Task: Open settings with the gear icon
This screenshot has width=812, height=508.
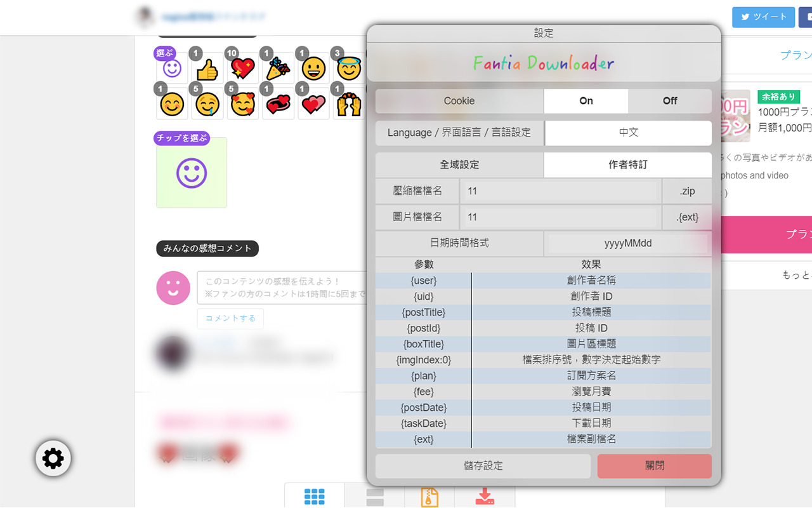Action: 53,458
